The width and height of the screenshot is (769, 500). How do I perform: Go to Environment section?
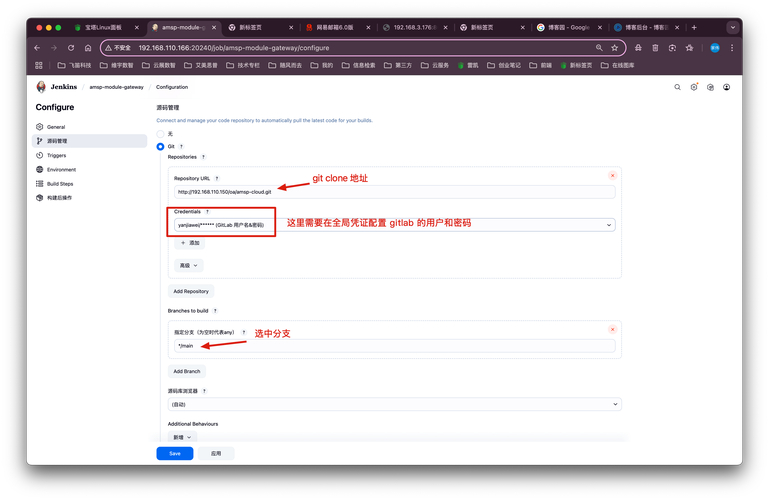tap(90, 170)
